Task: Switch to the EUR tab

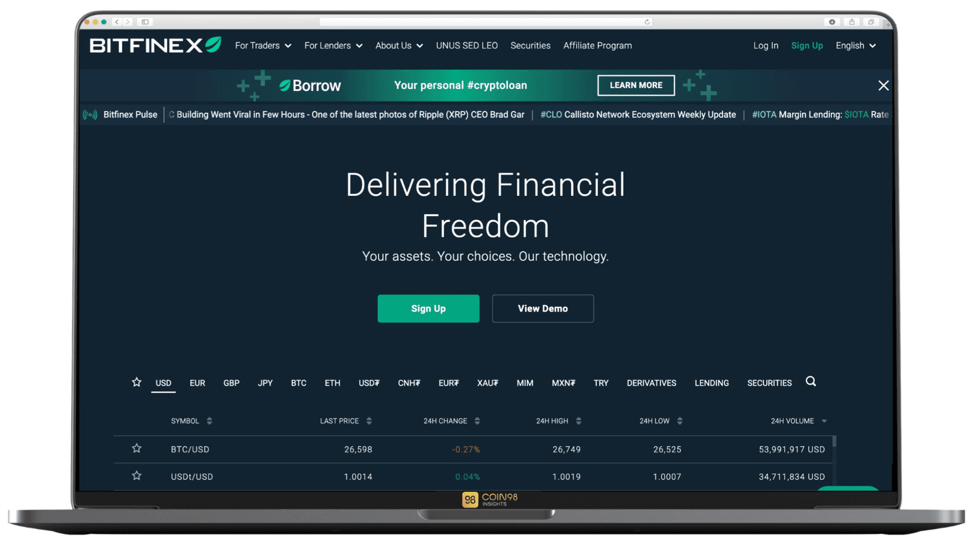Action: tap(197, 383)
